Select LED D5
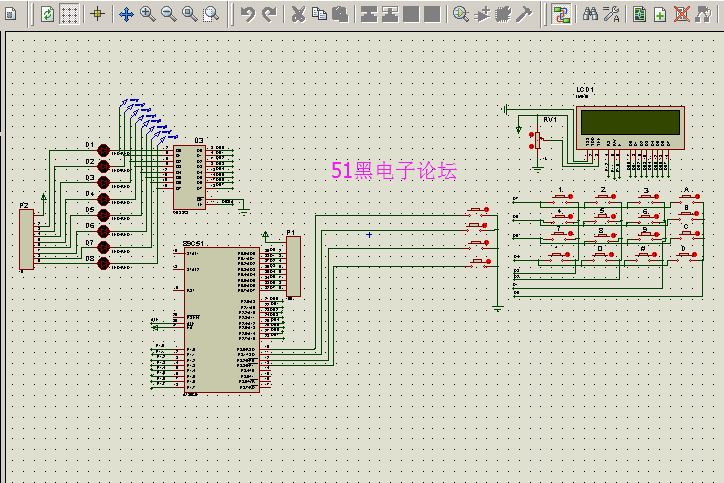The height and width of the screenshot is (483, 724). click(x=103, y=215)
